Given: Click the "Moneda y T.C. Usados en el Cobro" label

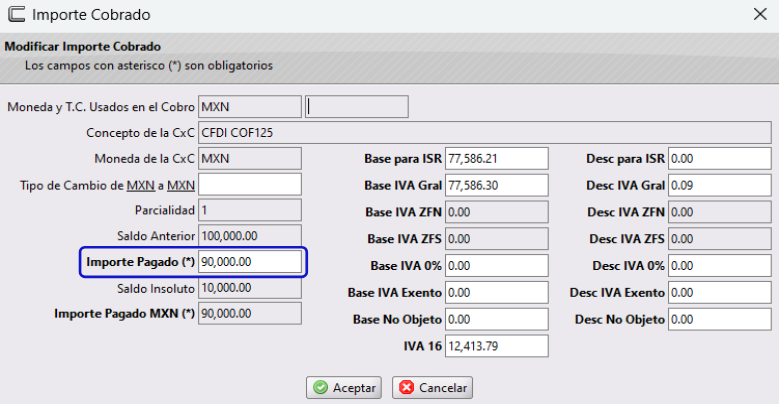Looking at the screenshot, I should tap(101, 107).
